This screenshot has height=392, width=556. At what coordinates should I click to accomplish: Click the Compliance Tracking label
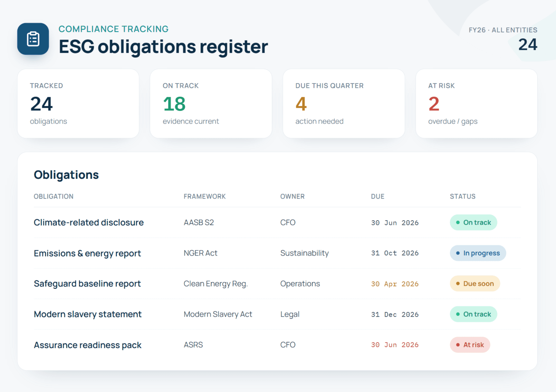tap(113, 29)
